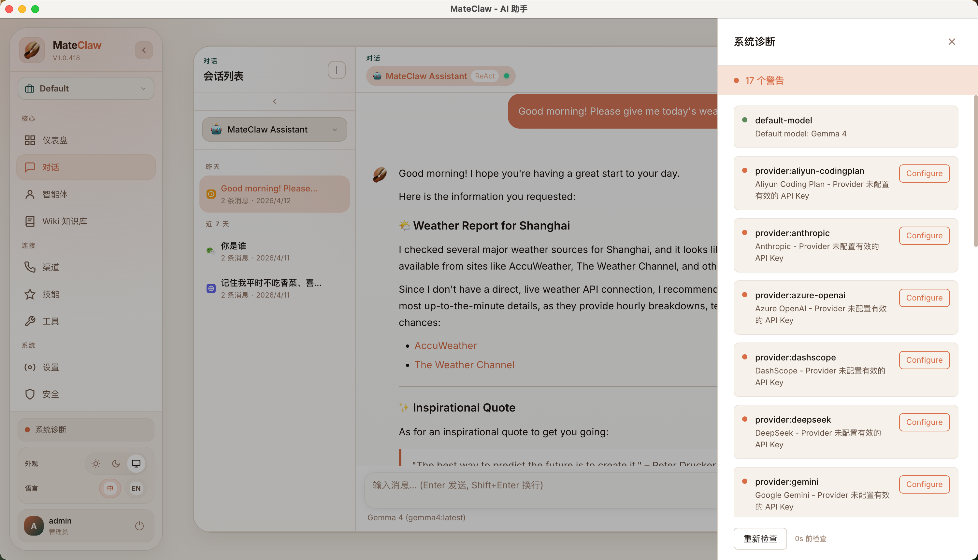This screenshot has width=978, height=560.
Task: Open the Security (安全) shield icon
Action: pyautogui.click(x=30, y=394)
